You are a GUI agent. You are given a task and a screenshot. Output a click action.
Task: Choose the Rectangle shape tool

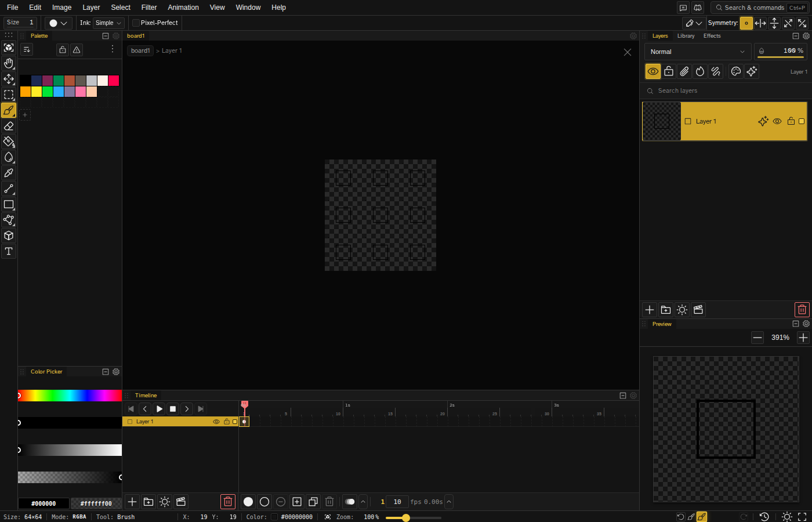(x=9, y=204)
